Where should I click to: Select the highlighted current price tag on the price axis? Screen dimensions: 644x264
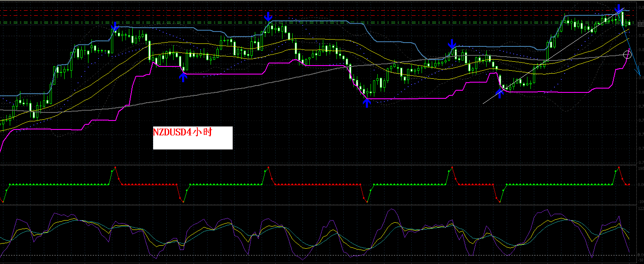[640, 24]
